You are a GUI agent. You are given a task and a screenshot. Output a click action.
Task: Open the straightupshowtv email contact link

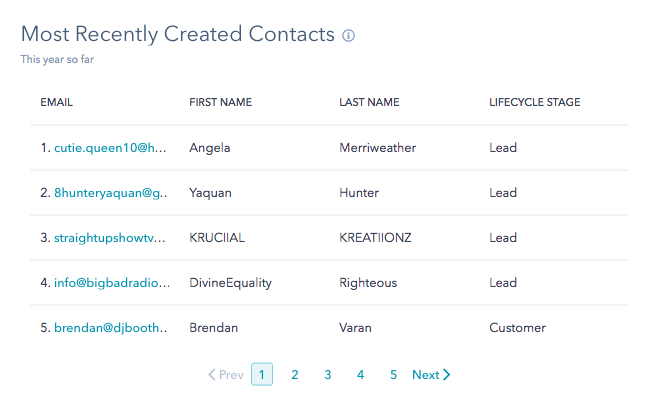tap(110, 238)
